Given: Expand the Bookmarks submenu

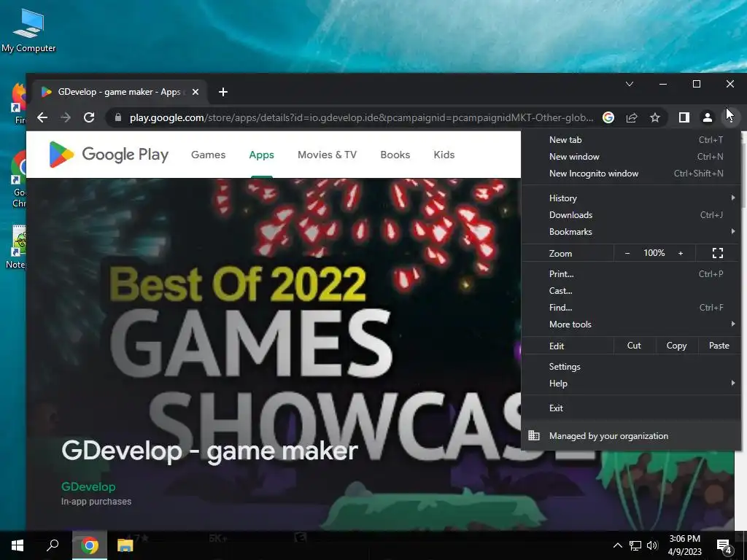Looking at the screenshot, I should point(631,232).
